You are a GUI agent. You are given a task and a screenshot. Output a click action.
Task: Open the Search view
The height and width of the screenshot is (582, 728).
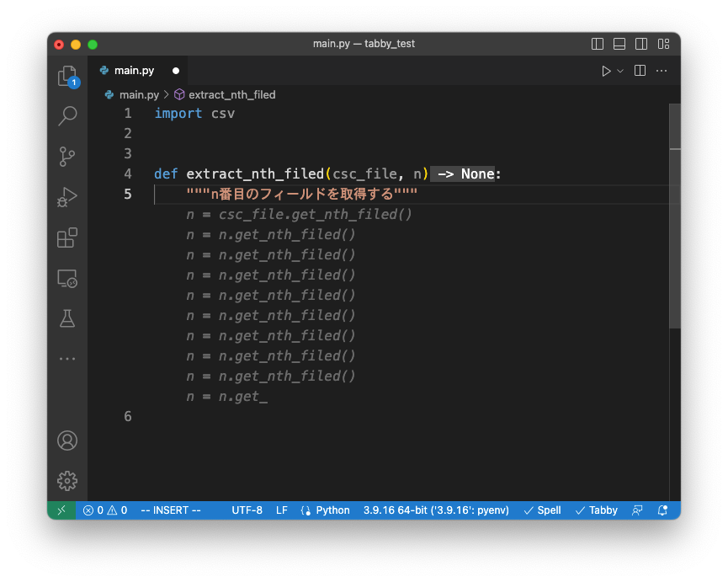tap(67, 116)
